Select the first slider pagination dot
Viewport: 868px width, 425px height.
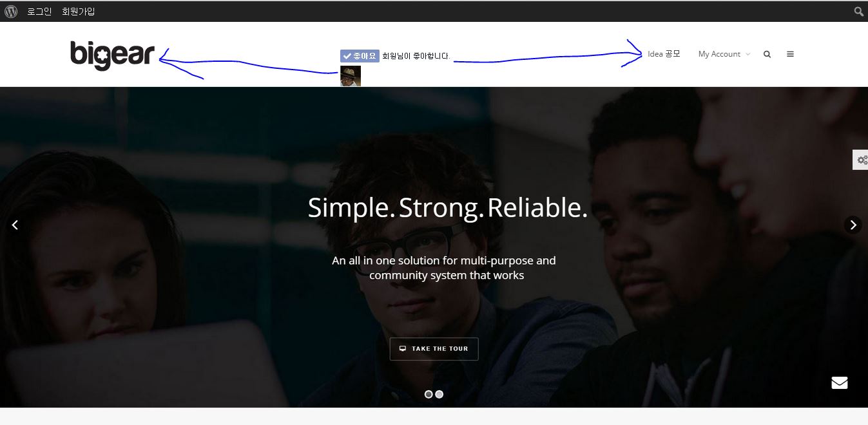(429, 394)
